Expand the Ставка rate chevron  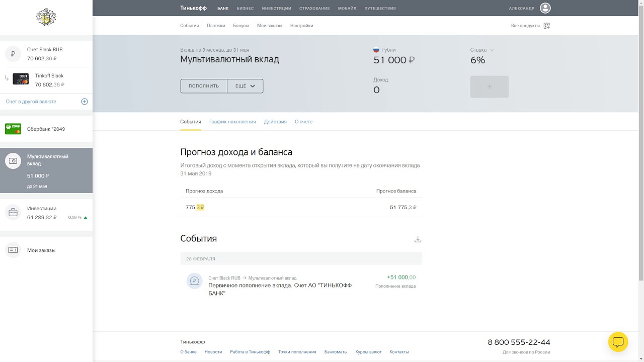492,50
